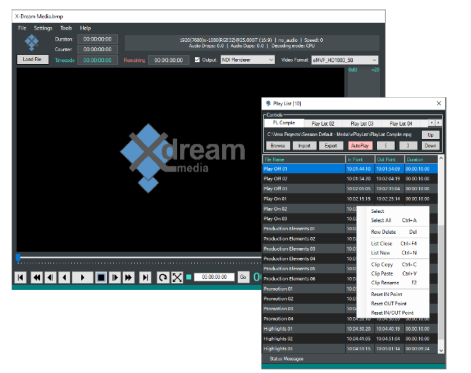The width and height of the screenshot is (471, 373).
Task: Step one frame forward
Action: [115, 277]
